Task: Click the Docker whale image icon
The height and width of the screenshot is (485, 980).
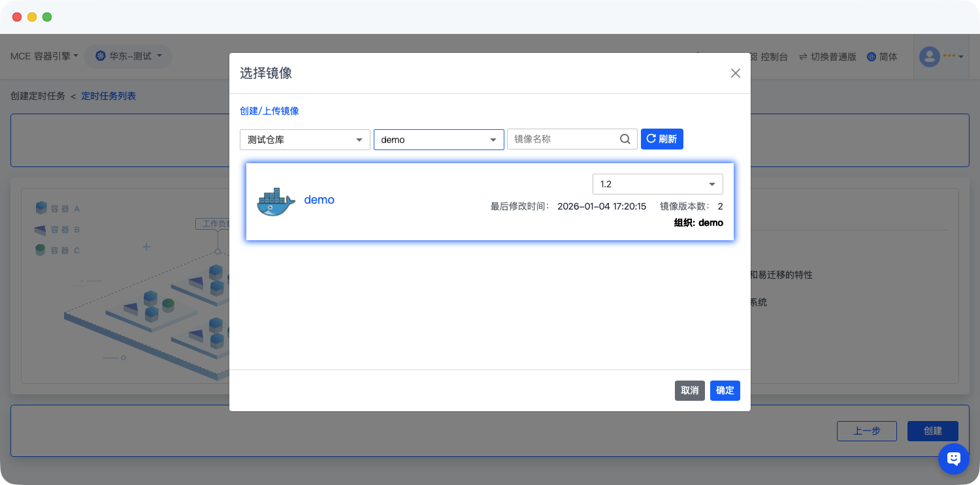Action: pyautogui.click(x=276, y=202)
